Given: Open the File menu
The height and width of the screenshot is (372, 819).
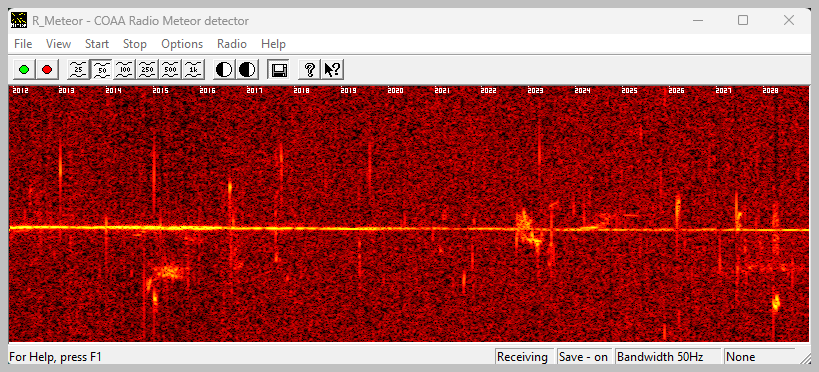Looking at the screenshot, I should click(23, 44).
